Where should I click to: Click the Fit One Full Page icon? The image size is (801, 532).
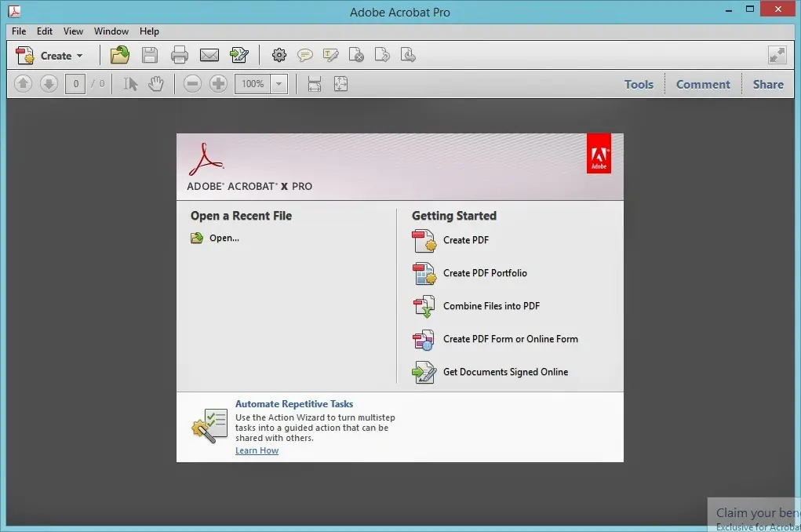(340, 84)
